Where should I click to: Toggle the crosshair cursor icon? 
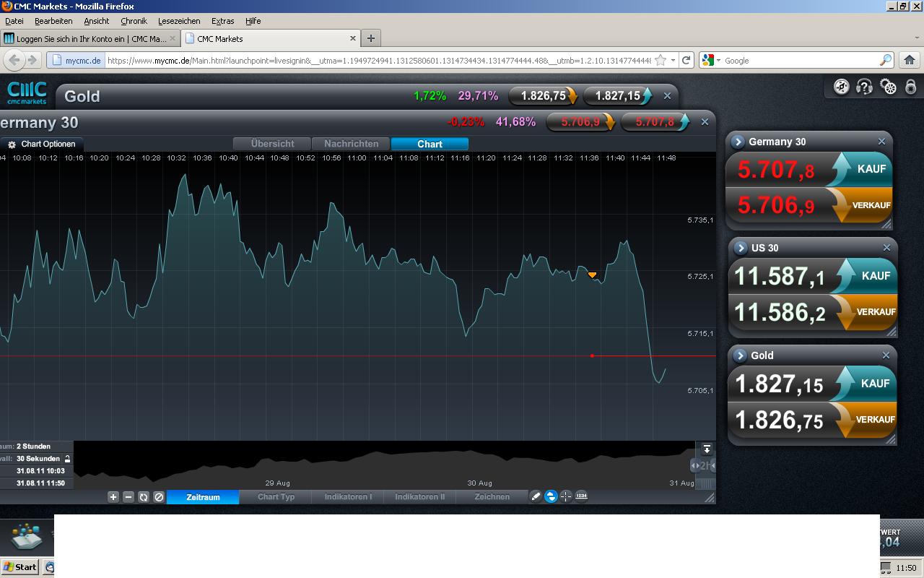click(x=566, y=496)
